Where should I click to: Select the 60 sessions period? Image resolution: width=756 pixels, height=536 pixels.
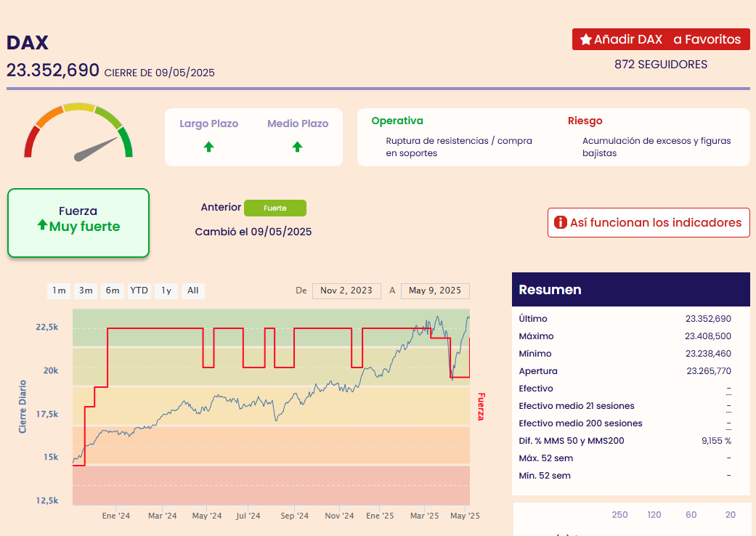(691, 515)
